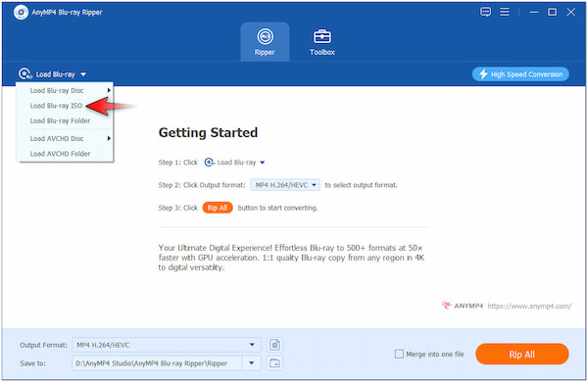
Task: Choose Load AVCHD Disc menu entry
Action: point(65,138)
